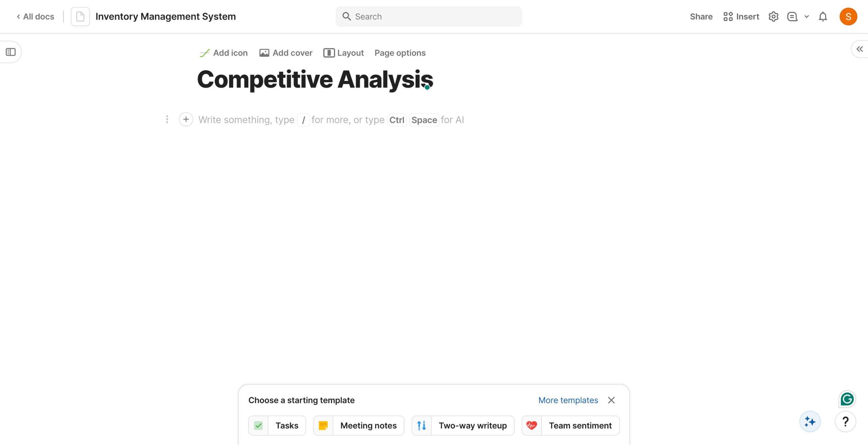The image size is (868, 445).
Task: Choose the Meeting notes template
Action: click(x=359, y=425)
